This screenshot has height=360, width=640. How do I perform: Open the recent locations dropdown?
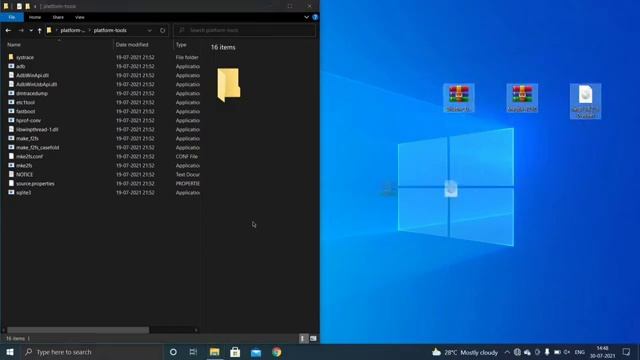pyautogui.click(x=31, y=30)
